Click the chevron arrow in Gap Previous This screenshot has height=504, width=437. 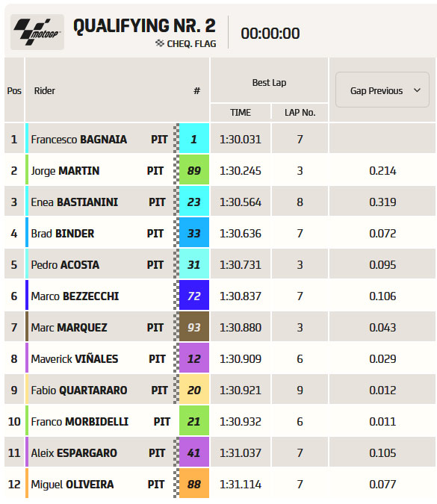tap(417, 90)
